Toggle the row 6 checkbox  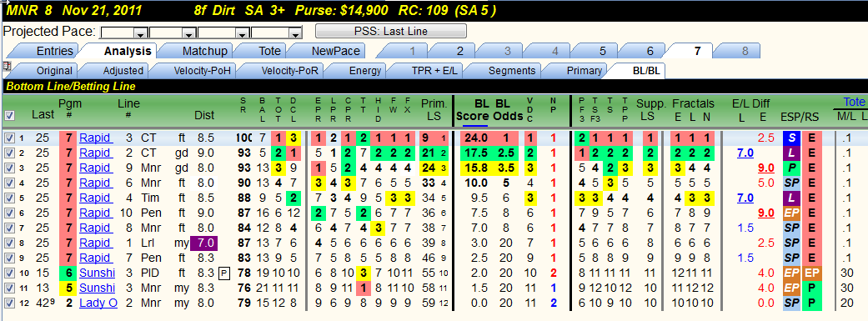[x=8, y=213]
